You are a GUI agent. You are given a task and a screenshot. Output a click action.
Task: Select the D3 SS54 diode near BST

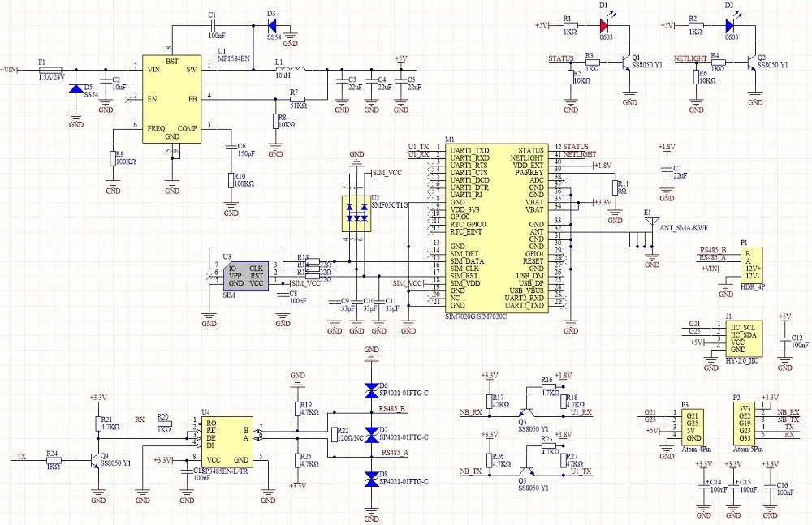click(x=272, y=25)
